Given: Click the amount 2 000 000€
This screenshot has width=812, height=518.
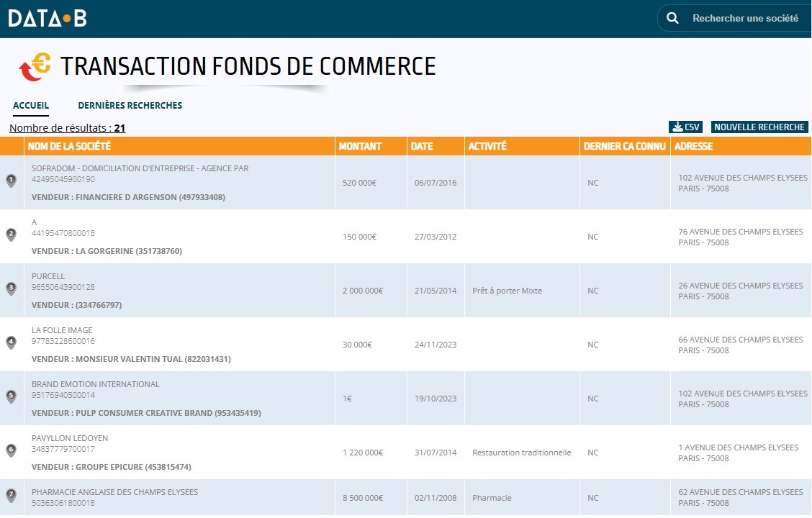Looking at the screenshot, I should [x=363, y=291].
